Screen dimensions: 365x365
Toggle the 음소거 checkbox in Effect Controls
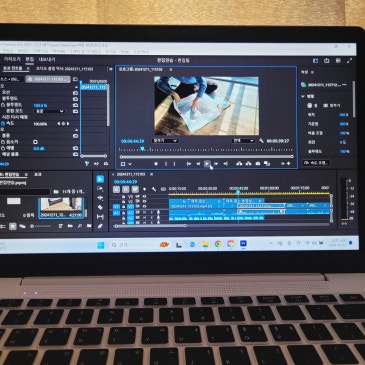(x=35, y=142)
